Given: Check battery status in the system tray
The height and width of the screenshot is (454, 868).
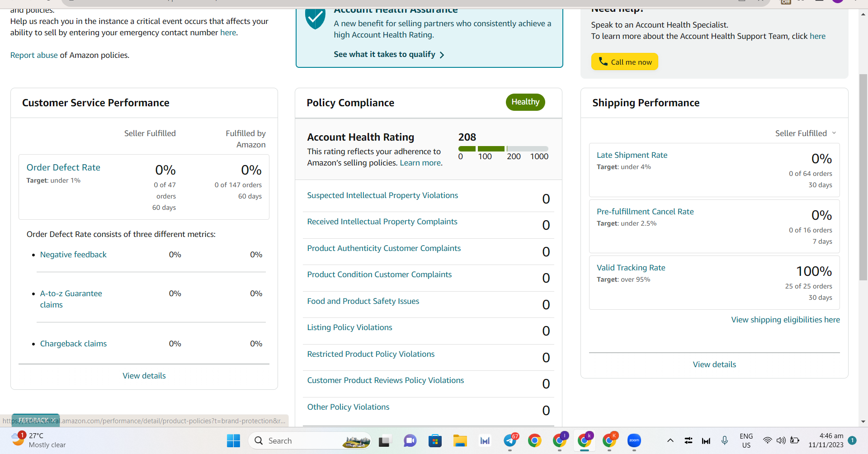Looking at the screenshot, I should pos(795,440).
